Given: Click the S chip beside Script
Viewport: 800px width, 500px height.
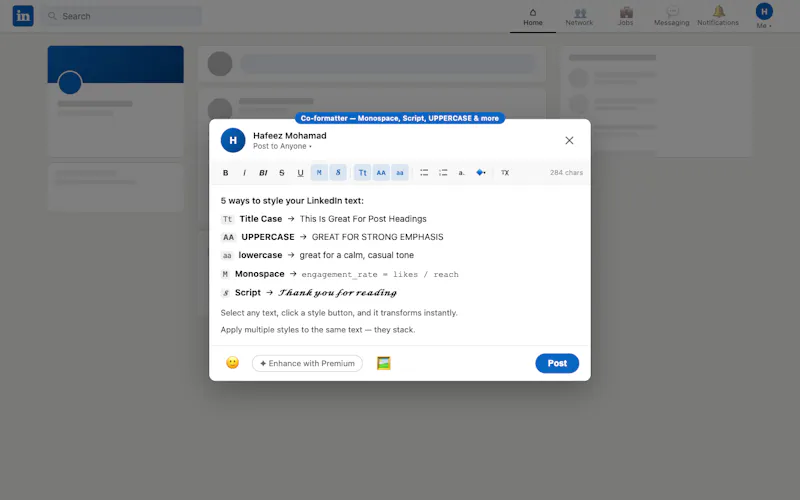Looking at the screenshot, I should coord(226,293).
